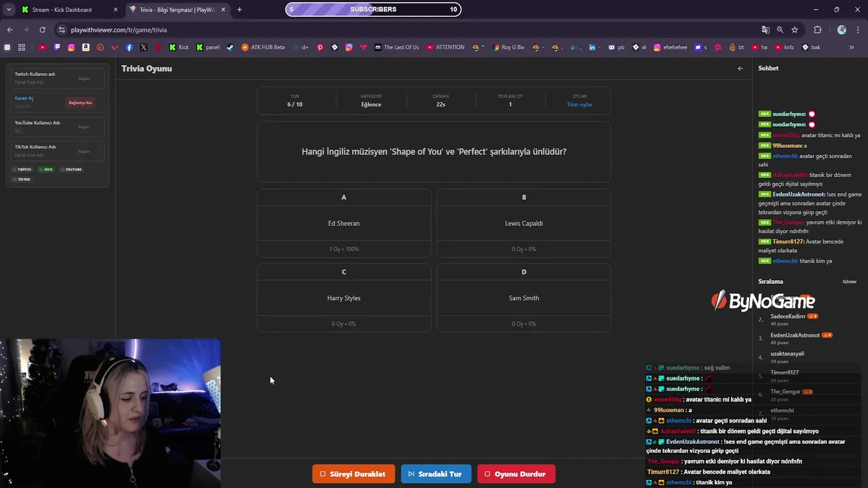This screenshot has width=868, height=488.
Task: Toggle the KICK platform chip
Action: pyautogui.click(x=46, y=169)
